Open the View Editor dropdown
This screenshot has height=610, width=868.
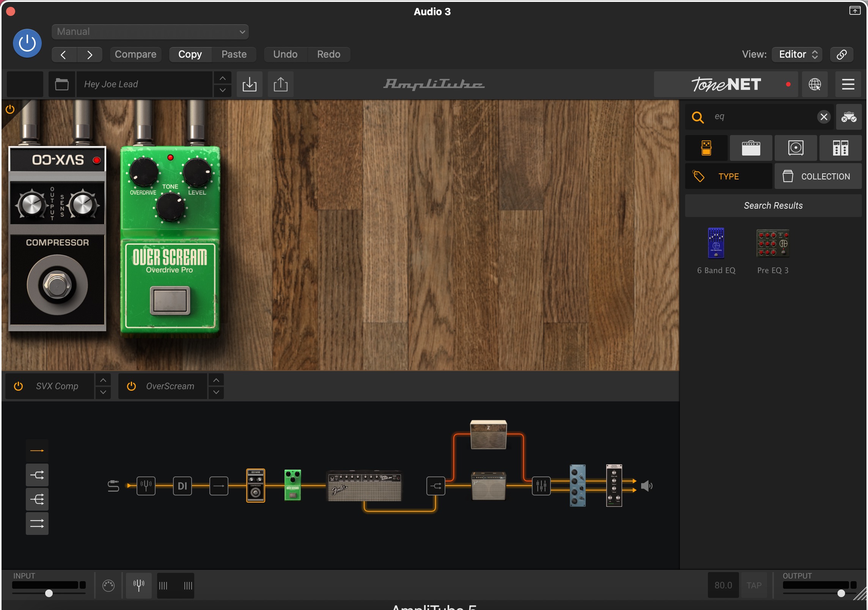pos(797,55)
